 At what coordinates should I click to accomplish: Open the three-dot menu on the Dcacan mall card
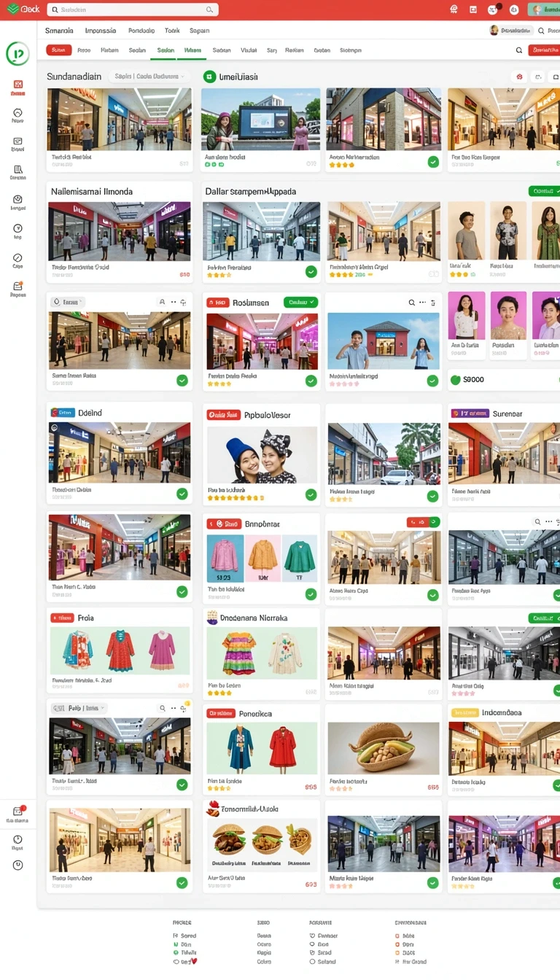click(x=174, y=301)
